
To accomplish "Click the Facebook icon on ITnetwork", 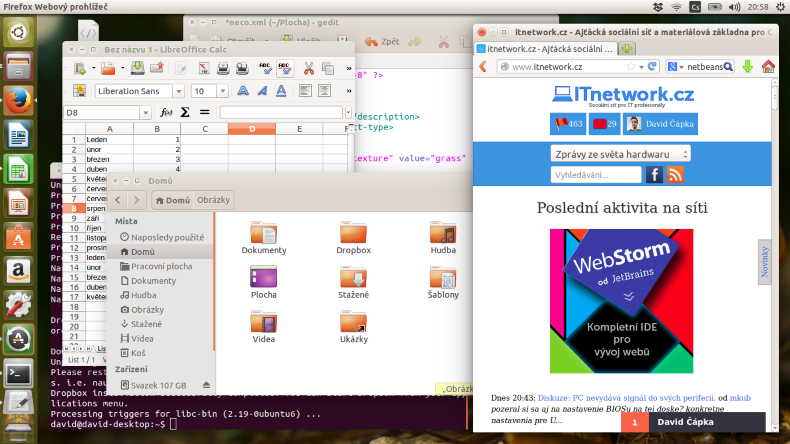I will point(654,175).
